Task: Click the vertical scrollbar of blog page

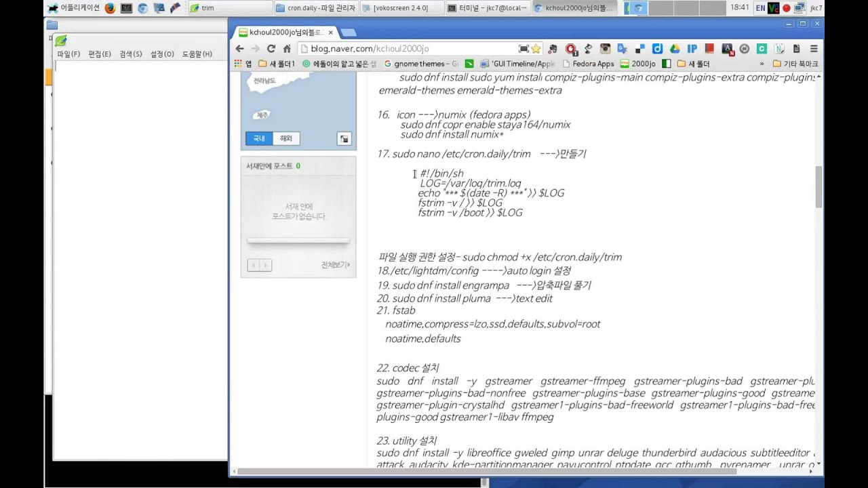Action: pyautogui.click(x=818, y=187)
